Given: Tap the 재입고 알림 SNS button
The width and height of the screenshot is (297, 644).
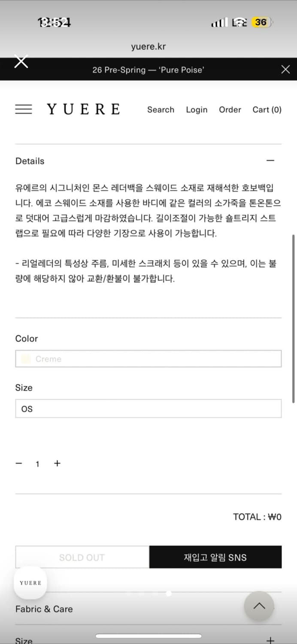Looking at the screenshot, I should tap(215, 557).
